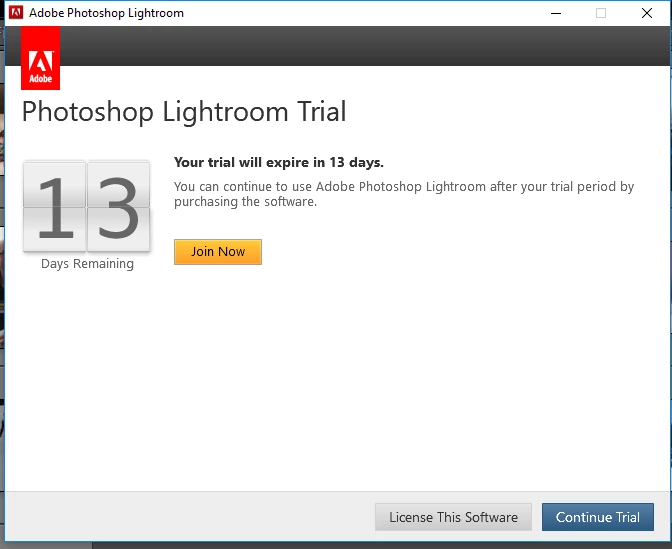Click the days-remaining counter showing 13
Image resolution: width=672 pixels, height=549 pixels.
point(87,206)
